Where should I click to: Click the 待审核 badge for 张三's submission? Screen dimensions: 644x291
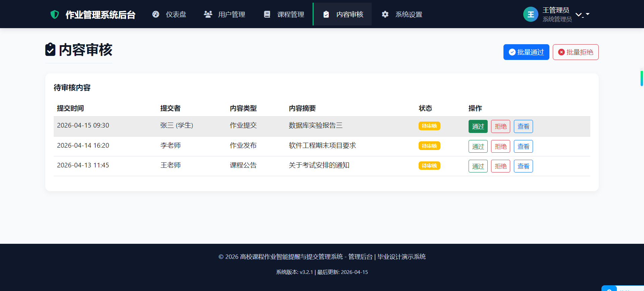click(429, 126)
